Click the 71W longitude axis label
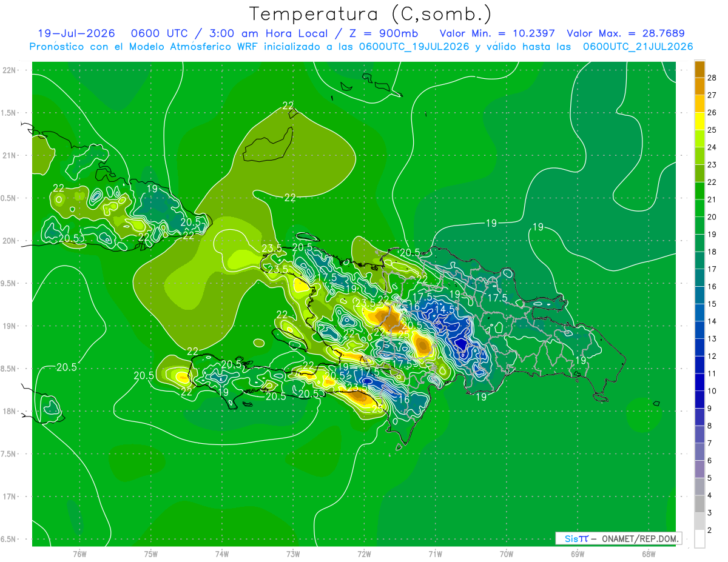This screenshot has height=562, width=728. [x=435, y=554]
